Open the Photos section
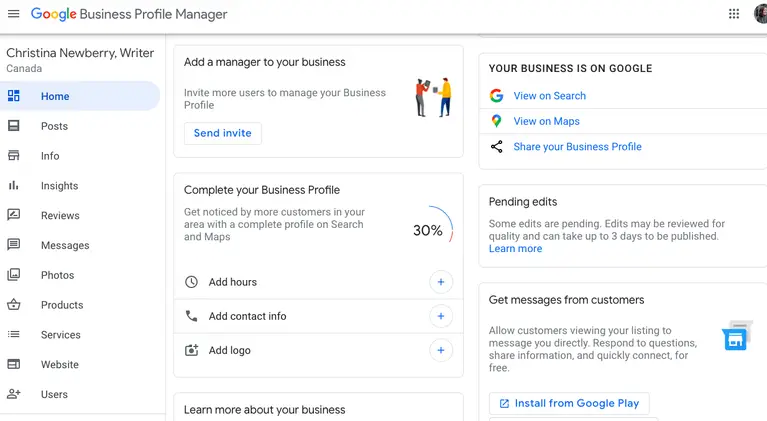 [x=57, y=275]
